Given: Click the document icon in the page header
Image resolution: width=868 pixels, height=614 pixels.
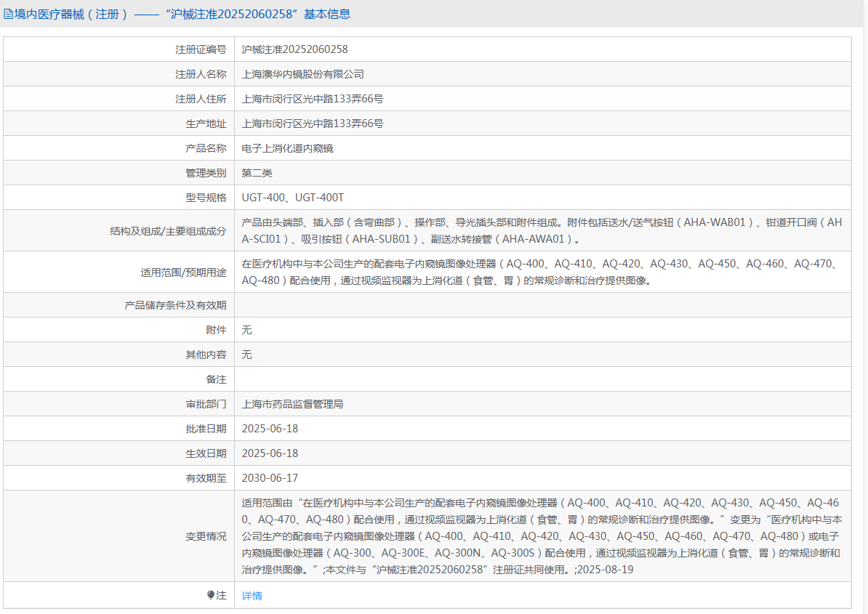Looking at the screenshot, I should [x=9, y=14].
